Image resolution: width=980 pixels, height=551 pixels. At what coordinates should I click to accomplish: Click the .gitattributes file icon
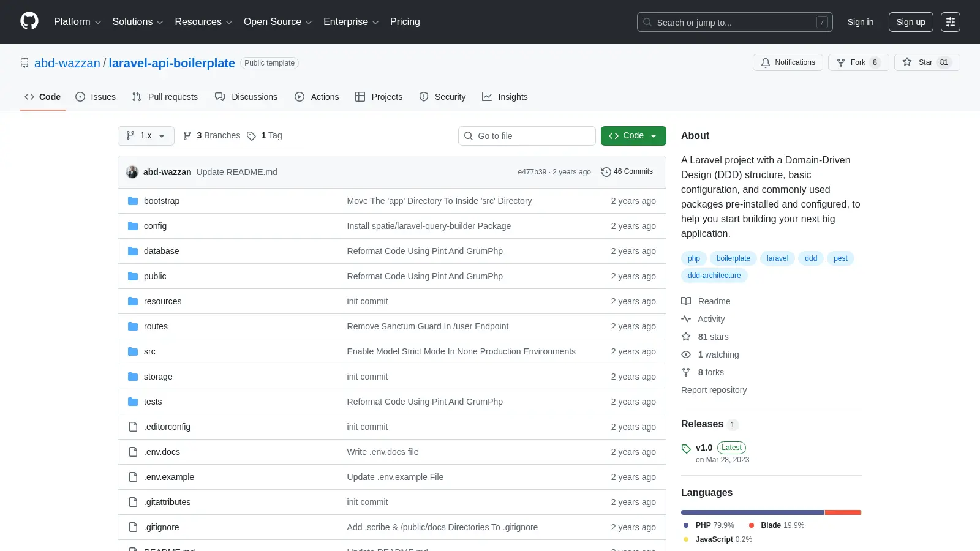click(x=133, y=502)
